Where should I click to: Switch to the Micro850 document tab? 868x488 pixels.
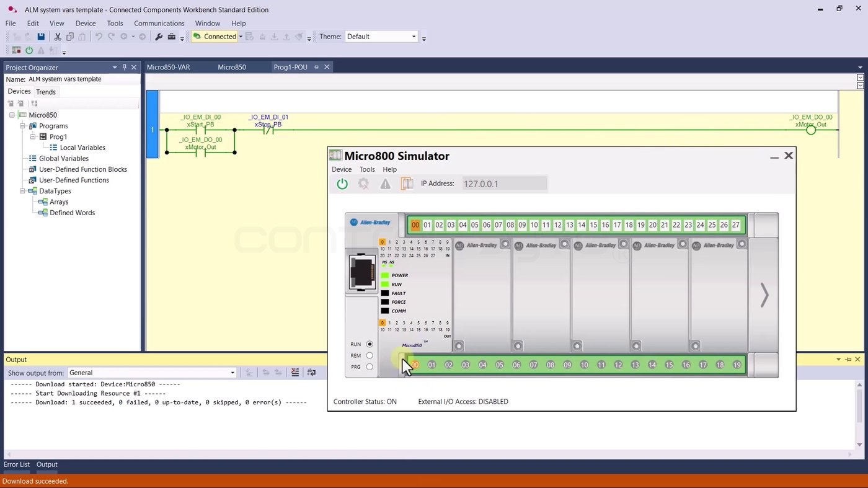point(232,67)
